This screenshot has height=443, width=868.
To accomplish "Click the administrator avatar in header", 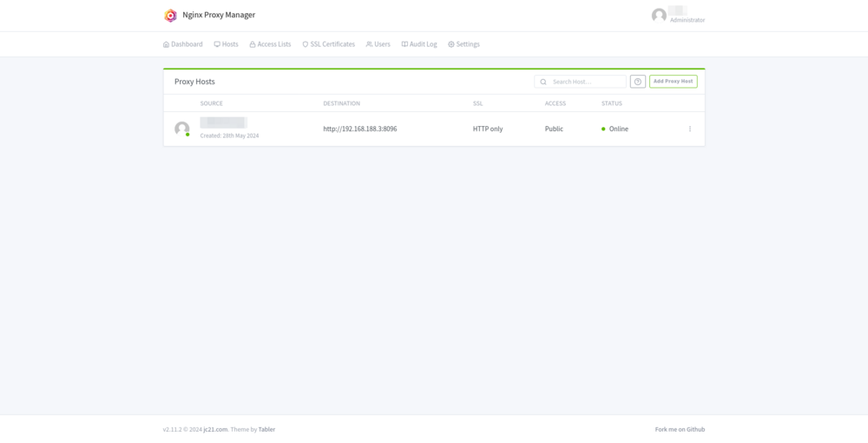I will tap(659, 16).
